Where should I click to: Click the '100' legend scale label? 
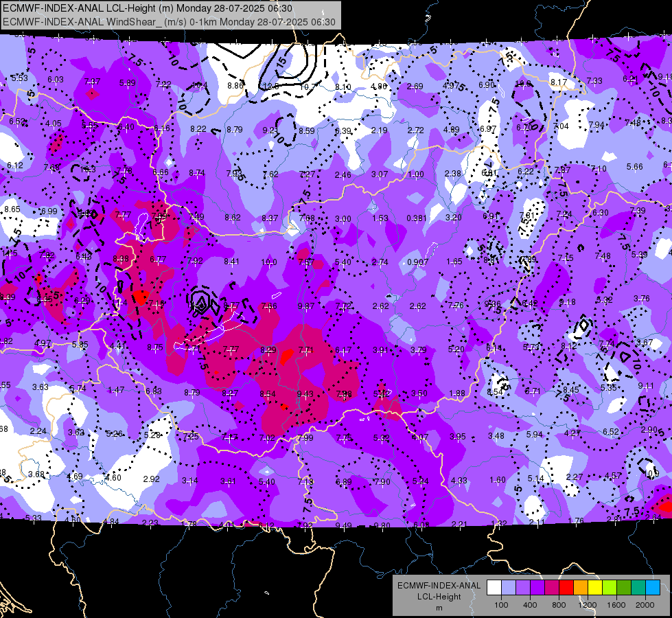[x=501, y=605]
